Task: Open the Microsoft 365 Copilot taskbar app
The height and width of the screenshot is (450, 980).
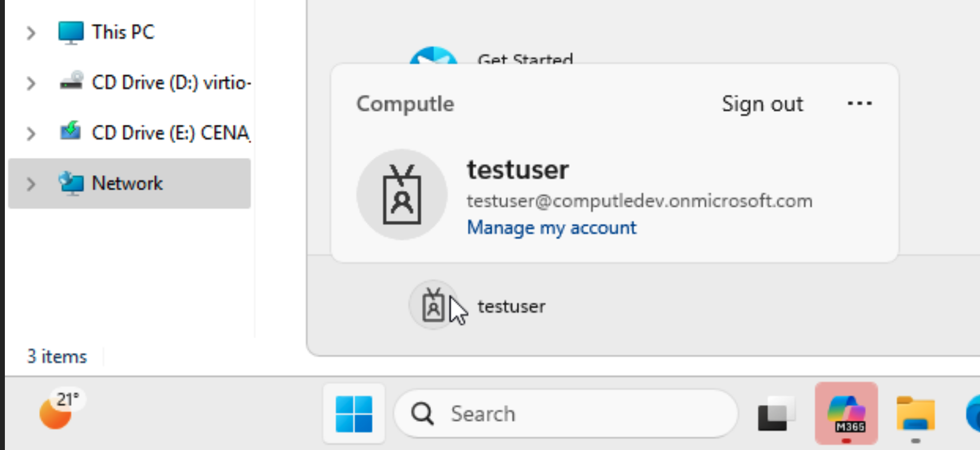Action: (x=846, y=413)
